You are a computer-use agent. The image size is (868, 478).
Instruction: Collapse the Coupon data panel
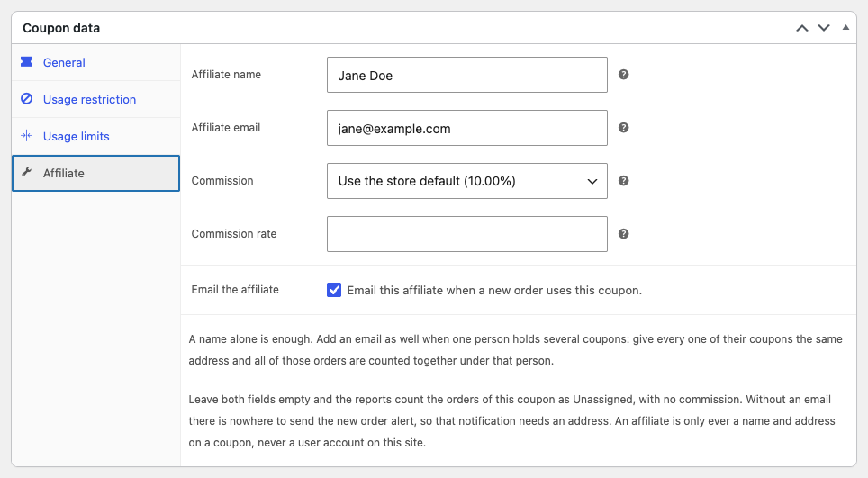click(845, 28)
